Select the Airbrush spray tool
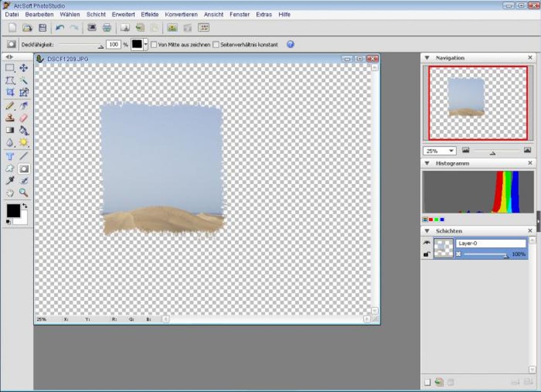This screenshot has height=392, width=541. point(23,106)
